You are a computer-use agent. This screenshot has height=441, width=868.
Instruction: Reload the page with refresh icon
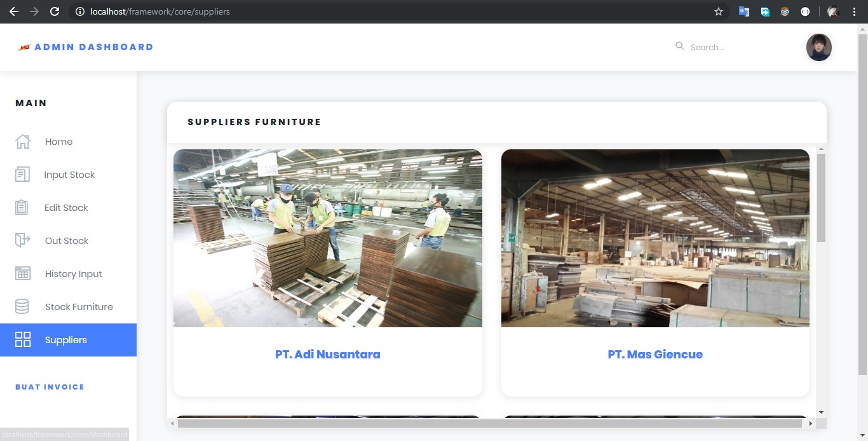point(55,11)
